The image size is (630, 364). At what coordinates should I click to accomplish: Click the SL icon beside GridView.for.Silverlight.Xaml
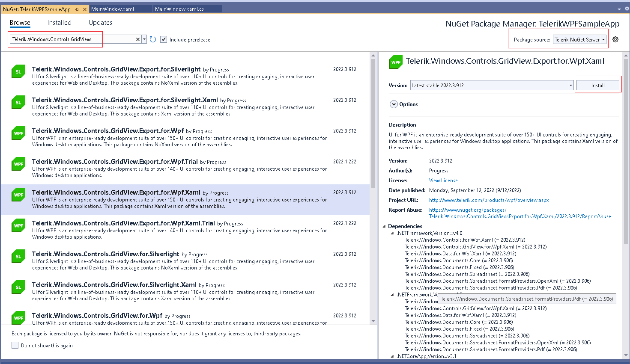(18, 287)
